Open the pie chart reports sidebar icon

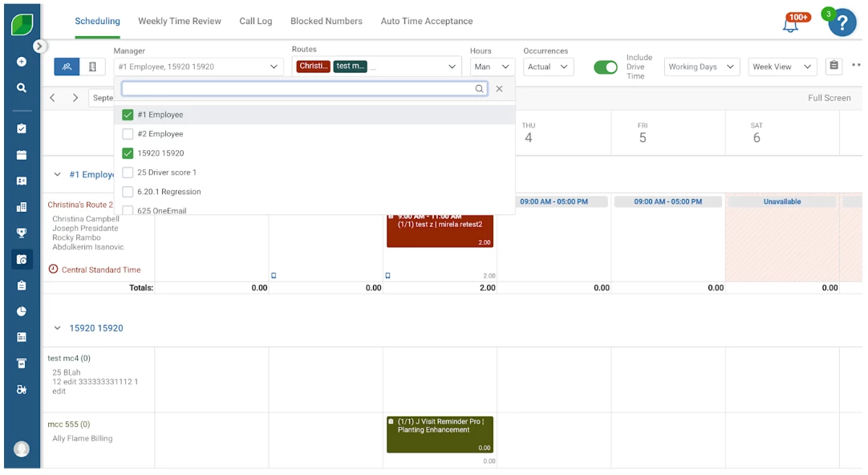point(22,311)
